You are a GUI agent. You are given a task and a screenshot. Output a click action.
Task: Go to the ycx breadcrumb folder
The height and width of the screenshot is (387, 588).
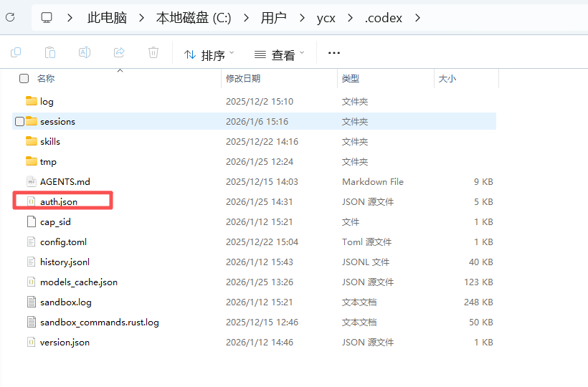click(x=326, y=18)
